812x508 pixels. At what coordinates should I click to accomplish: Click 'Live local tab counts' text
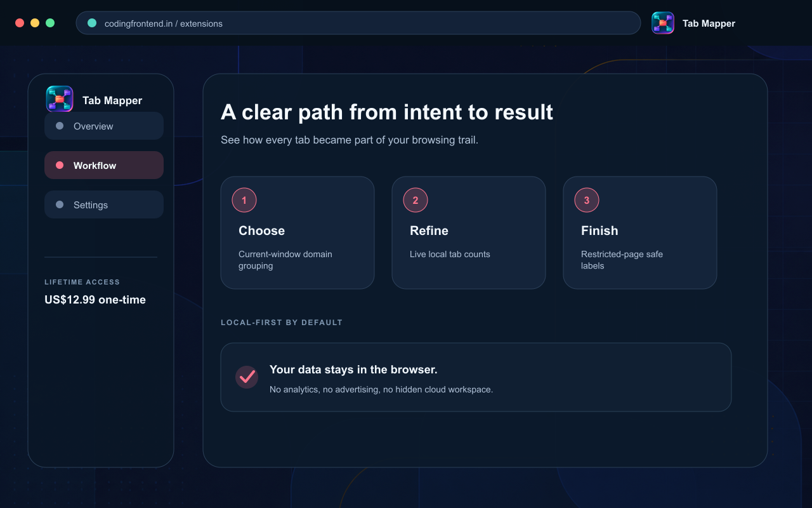pos(450,254)
